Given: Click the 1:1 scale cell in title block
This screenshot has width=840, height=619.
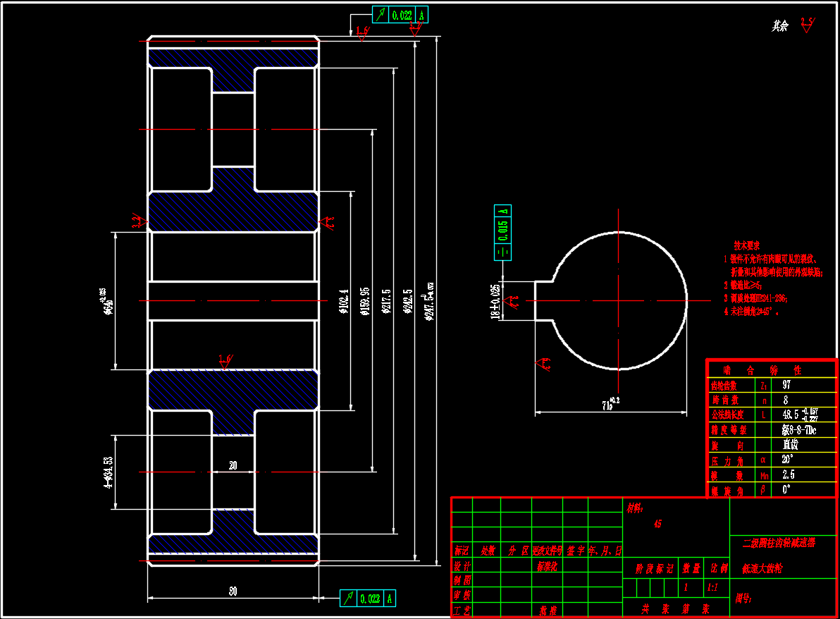Looking at the screenshot, I should (712, 587).
